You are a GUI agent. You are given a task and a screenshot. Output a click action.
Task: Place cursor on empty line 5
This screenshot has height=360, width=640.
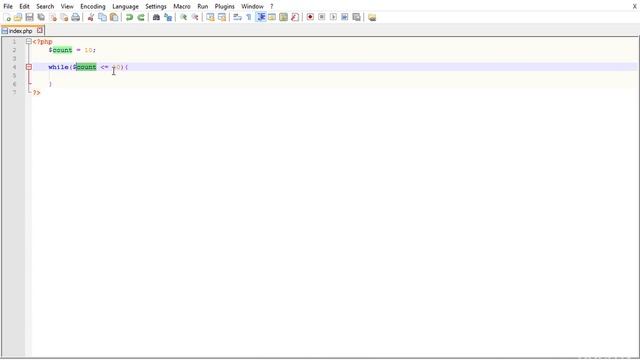(x=335, y=76)
